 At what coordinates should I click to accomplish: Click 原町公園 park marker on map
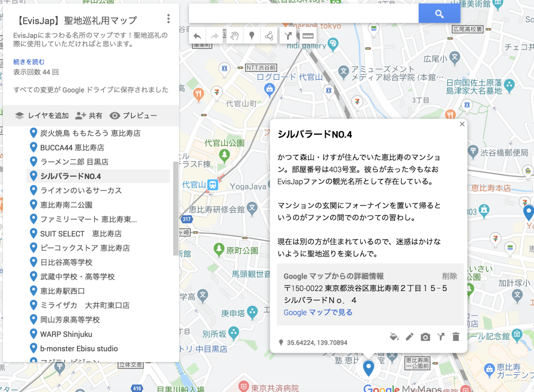pyautogui.click(x=218, y=249)
